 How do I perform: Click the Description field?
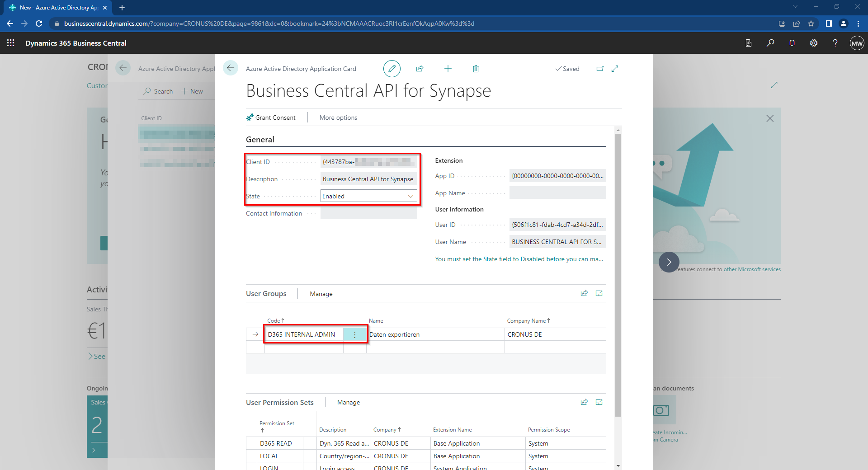[x=368, y=179]
